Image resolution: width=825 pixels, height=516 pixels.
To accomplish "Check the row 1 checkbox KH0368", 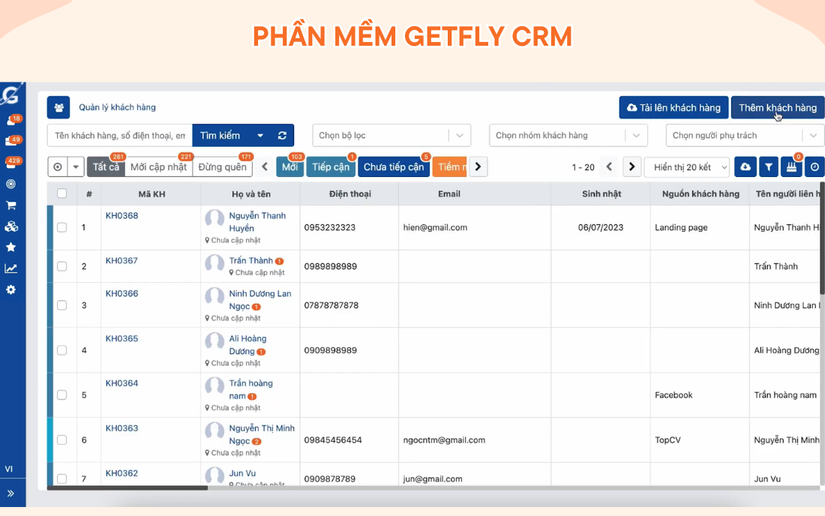I will point(62,227).
